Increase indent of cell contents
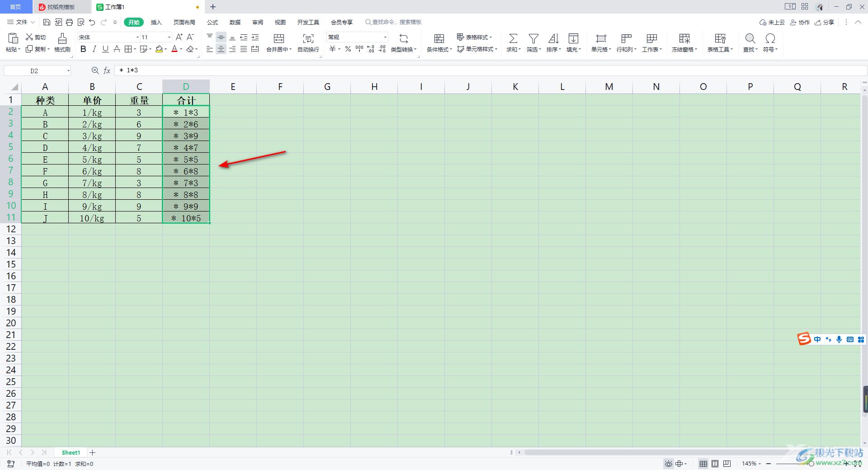Screen dimensions: 868x470 tap(255, 37)
